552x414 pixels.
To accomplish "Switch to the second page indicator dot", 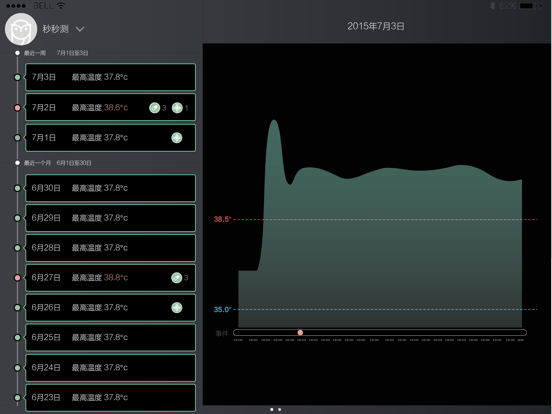I will click(280, 409).
